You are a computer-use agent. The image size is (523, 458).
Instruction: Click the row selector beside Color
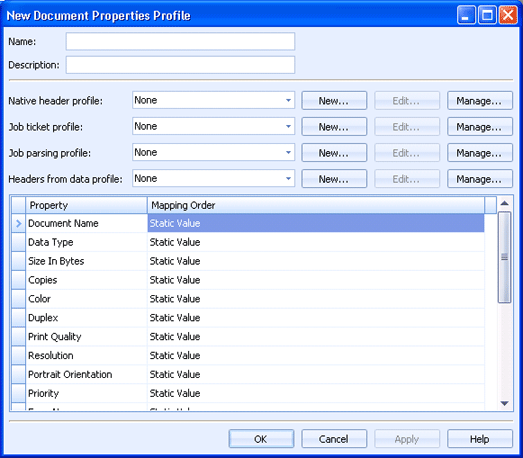pyautogui.click(x=19, y=299)
